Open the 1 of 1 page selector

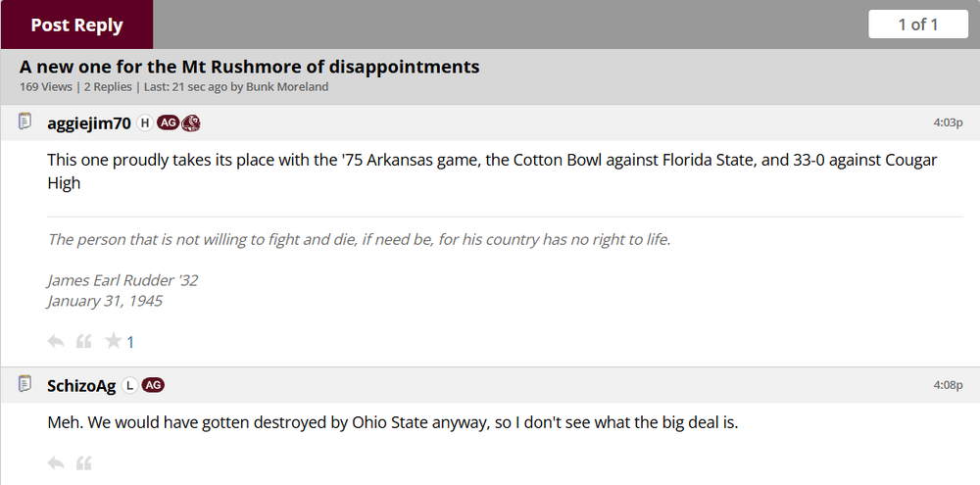918,24
